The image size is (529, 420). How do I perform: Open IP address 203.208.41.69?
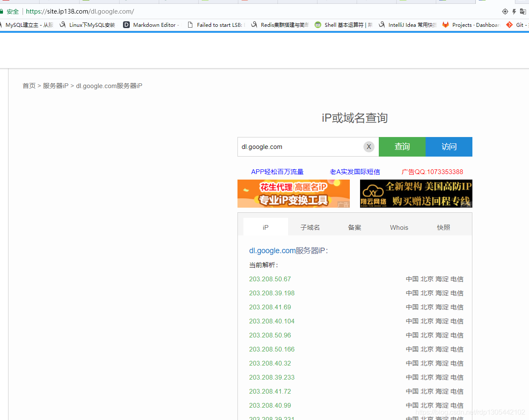point(270,307)
